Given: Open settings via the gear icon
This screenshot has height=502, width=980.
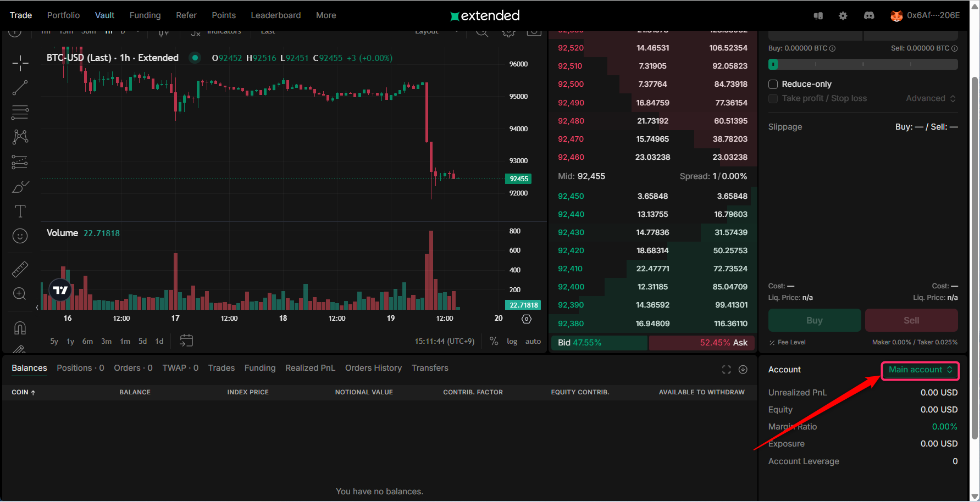Looking at the screenshot, I should [843, 15].
